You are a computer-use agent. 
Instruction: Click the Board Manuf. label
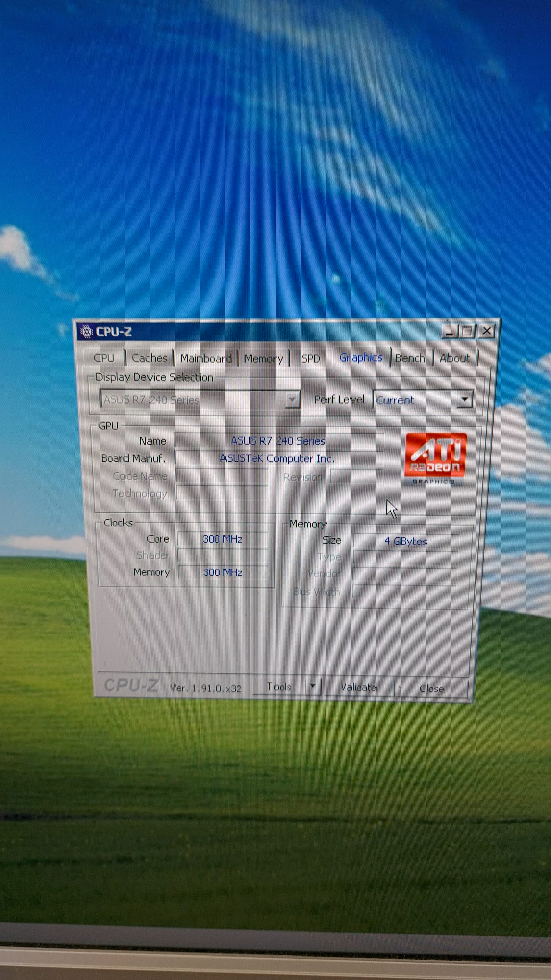(x=133, y=458)
